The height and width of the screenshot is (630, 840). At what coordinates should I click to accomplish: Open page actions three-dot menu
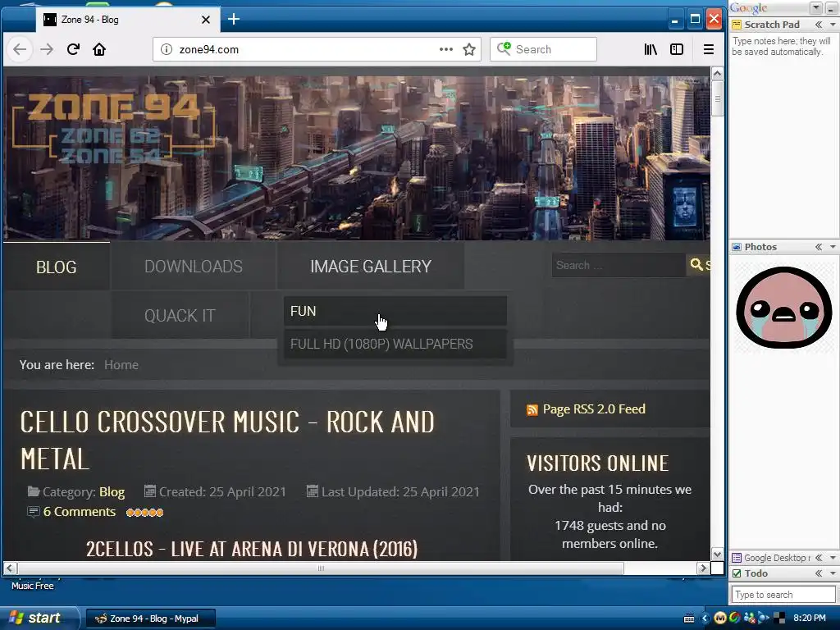[x=445, y=49]
